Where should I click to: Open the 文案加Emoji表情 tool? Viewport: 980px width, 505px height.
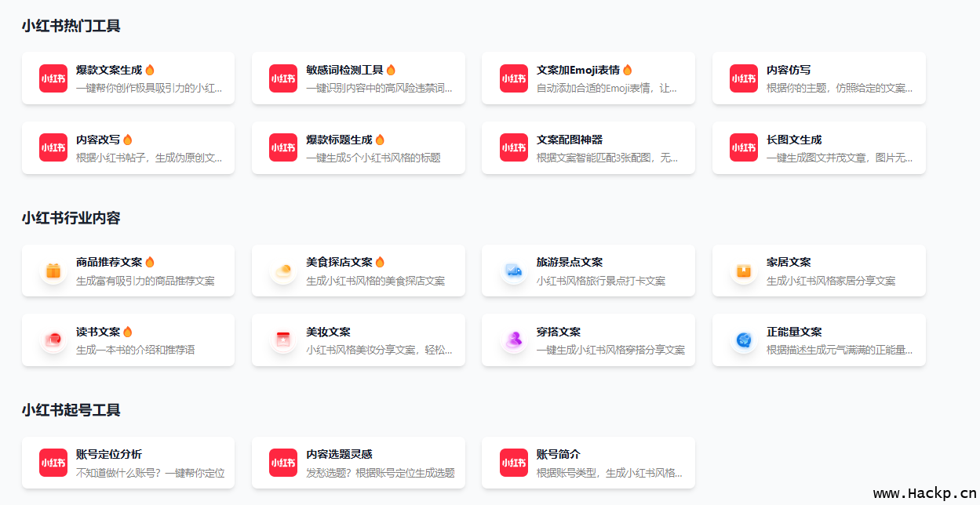[x=588, y=78]
